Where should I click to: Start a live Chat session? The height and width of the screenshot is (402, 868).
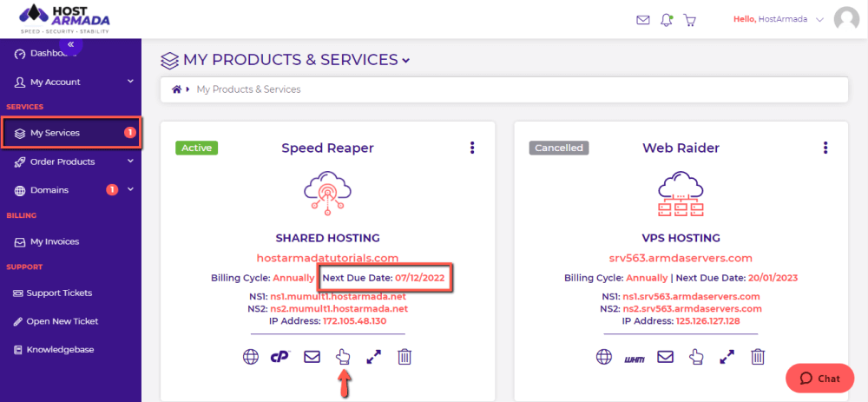coord(819,379)
